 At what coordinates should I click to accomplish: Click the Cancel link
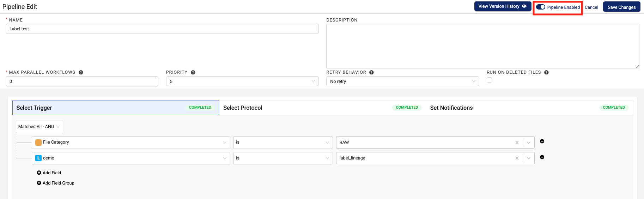pos(591,7)
